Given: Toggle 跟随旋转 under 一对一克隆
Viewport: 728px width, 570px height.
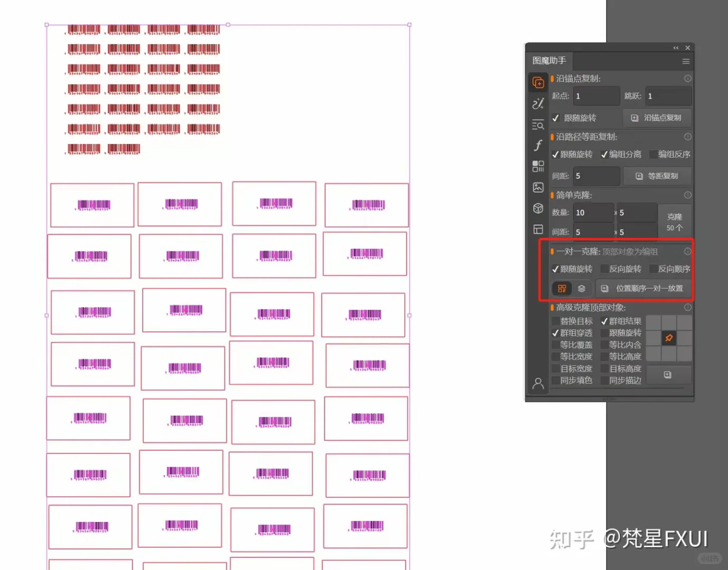Looking at the screenshot, I should 555,269.
